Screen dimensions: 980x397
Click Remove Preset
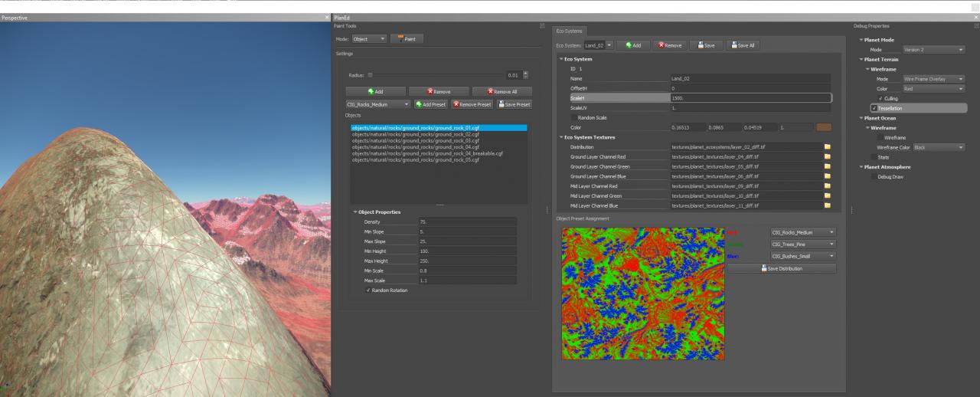click(x=472, y=104)
